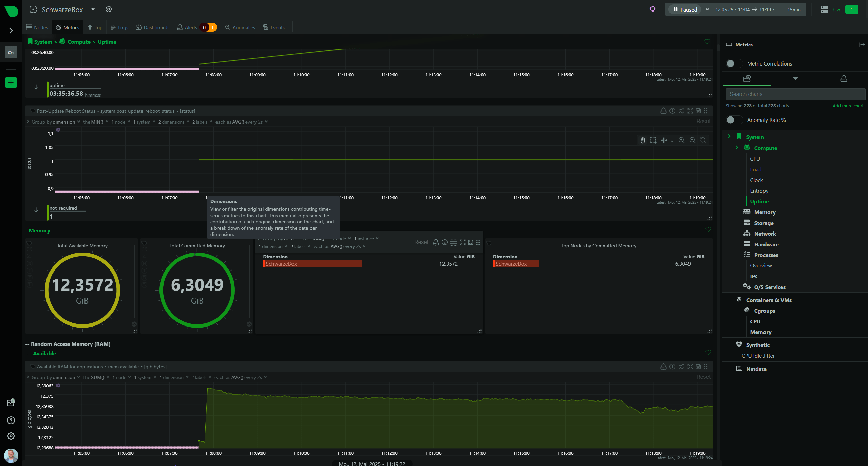Click the zoom in magnifier on reboot chart
Image resolution: width=868 pixels, height=466 pixels.
[x=681, y=140]
